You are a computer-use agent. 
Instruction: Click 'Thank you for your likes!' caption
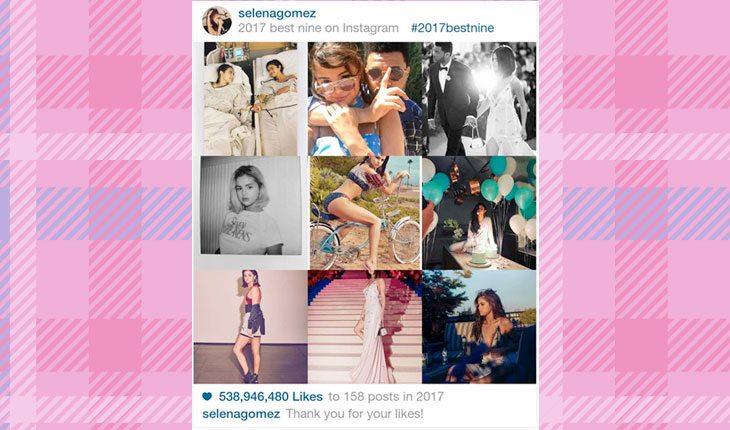click(x=354, y=413)
